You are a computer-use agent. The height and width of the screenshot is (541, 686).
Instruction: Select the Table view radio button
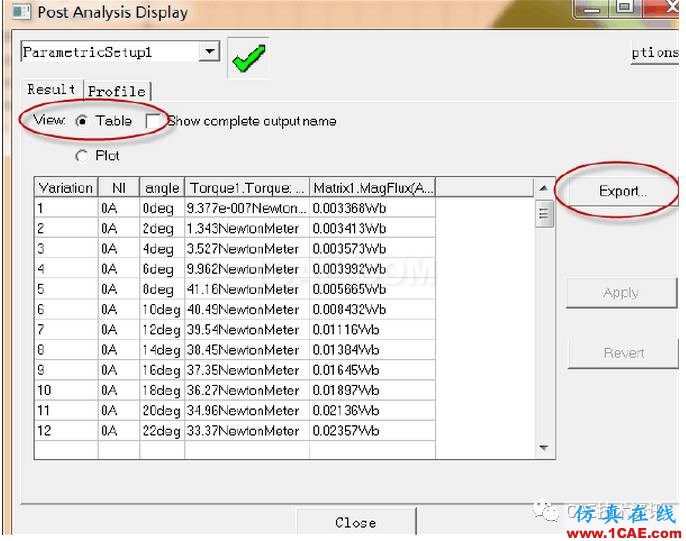click(81, 121)
